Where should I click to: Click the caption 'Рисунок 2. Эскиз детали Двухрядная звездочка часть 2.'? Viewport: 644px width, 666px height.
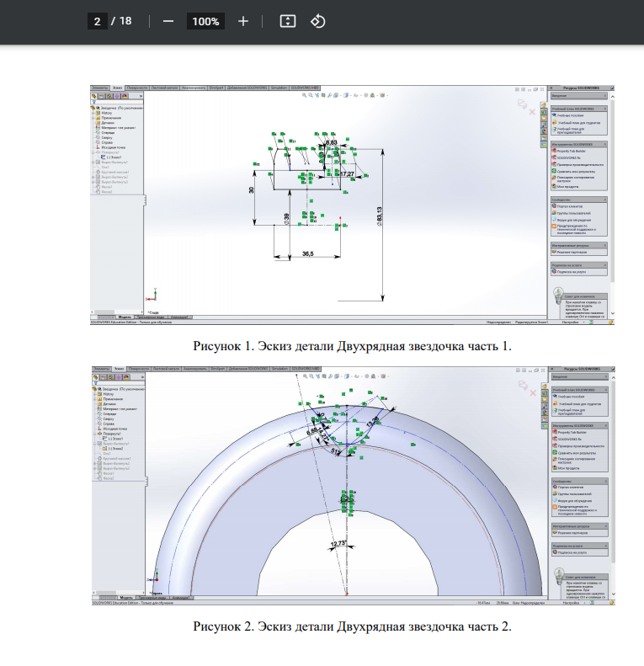pyautogui.click(x=352, y=626)
